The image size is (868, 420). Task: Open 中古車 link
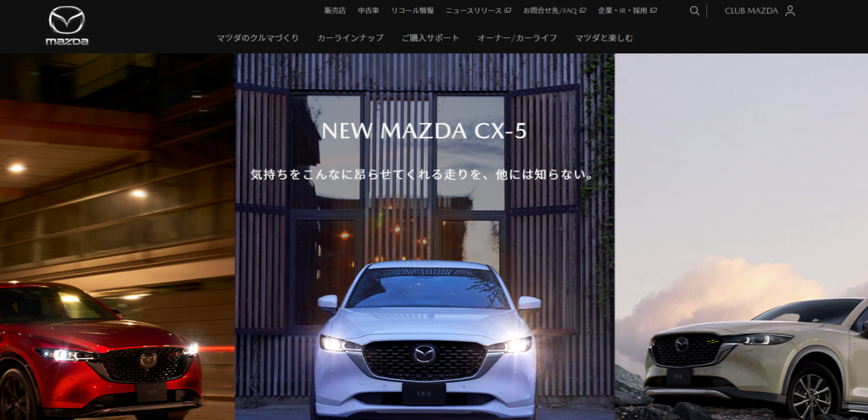click(x=368, y=10)
